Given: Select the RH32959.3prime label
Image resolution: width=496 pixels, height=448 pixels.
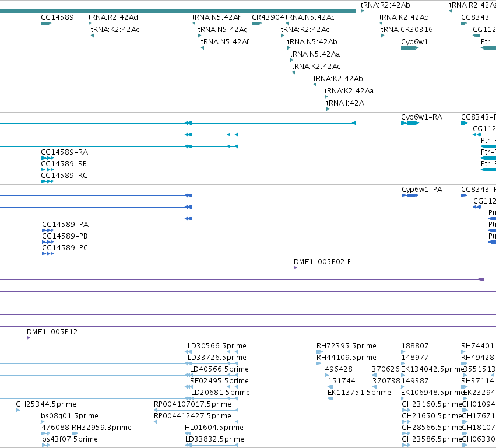Looking at the screenshot, I should pyautogui.click(x=101, y=428).
